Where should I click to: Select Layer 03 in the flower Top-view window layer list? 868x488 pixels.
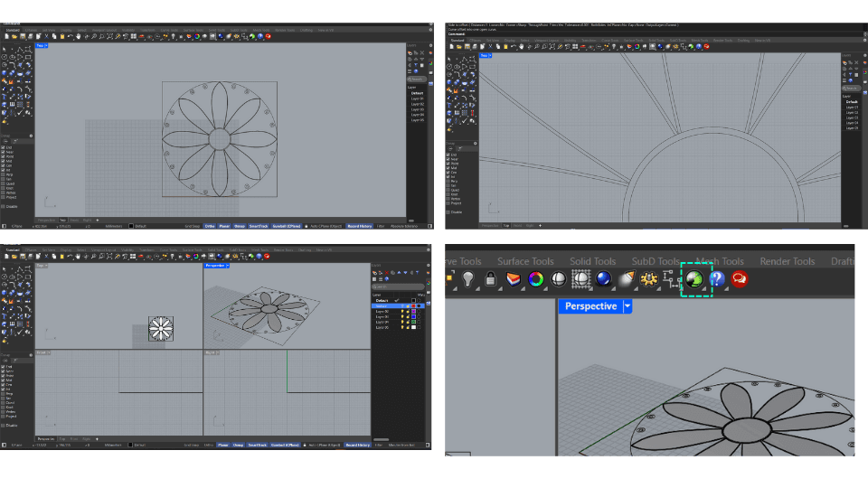417,109
